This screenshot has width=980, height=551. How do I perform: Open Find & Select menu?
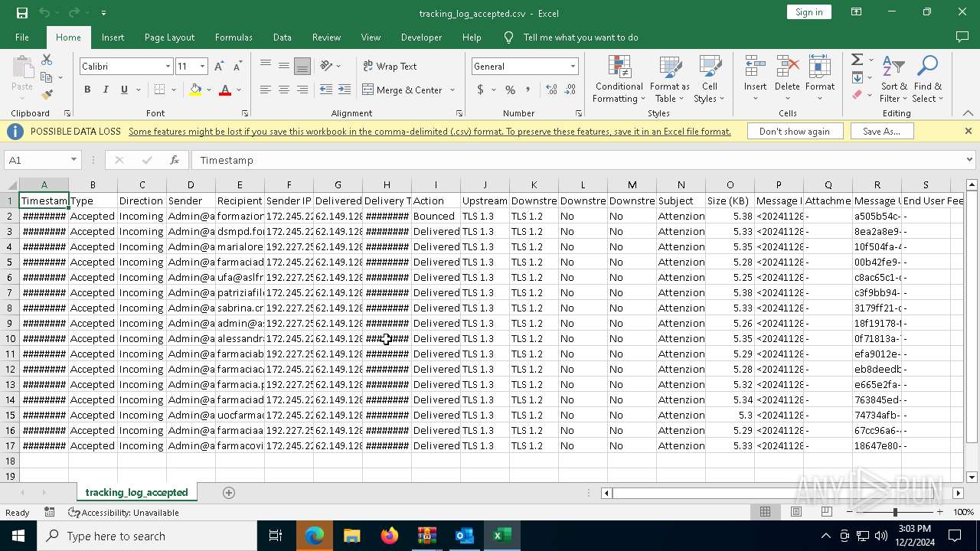pyautogui.click(x=928, y=79)
